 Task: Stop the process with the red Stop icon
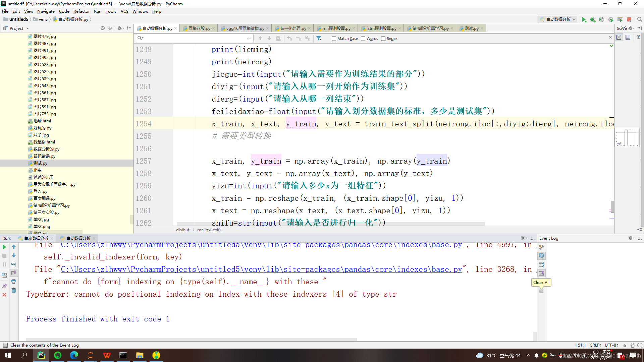tap(629, 19)
